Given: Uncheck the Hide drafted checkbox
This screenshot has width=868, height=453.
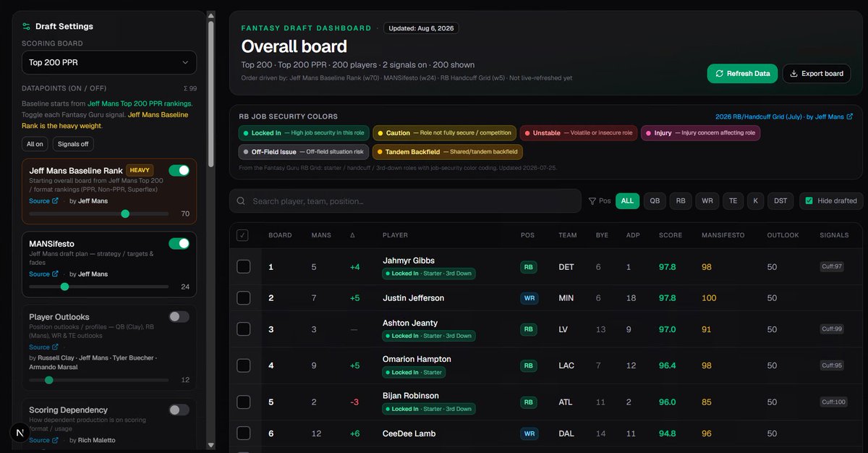Looking at the screenshot, I should [x=809, y=201].
